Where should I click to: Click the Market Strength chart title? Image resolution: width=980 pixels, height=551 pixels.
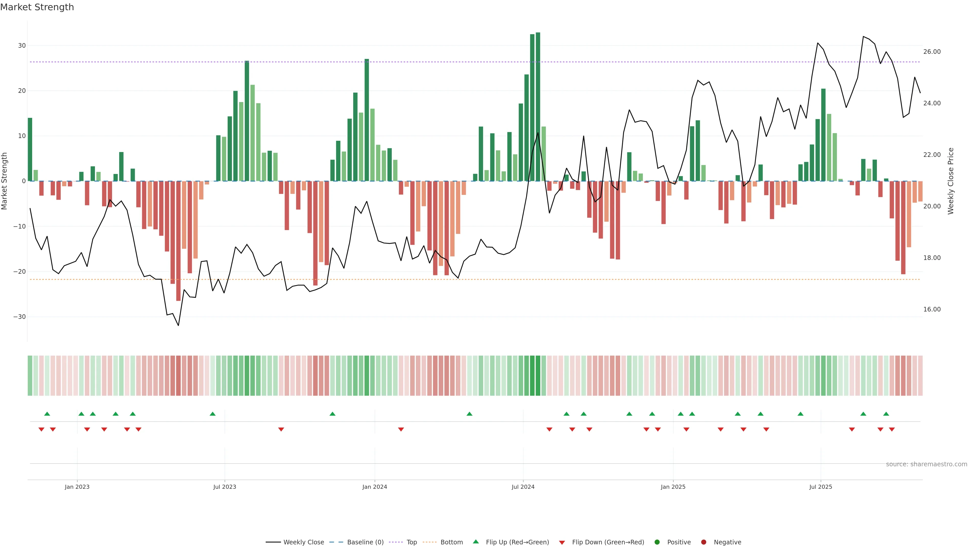[x=37, y=7]
